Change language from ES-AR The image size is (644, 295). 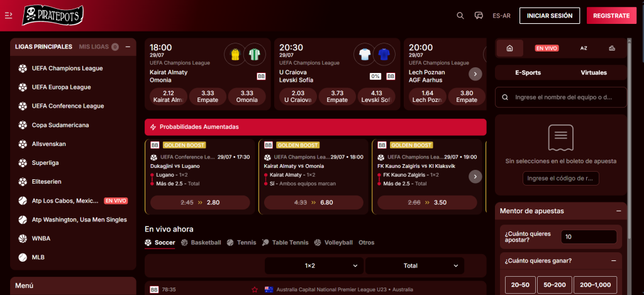501,16
